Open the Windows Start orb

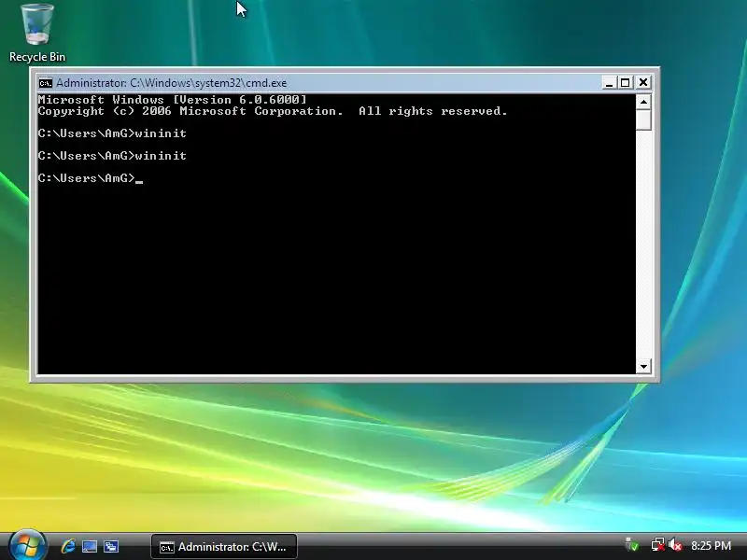point(27,545)
